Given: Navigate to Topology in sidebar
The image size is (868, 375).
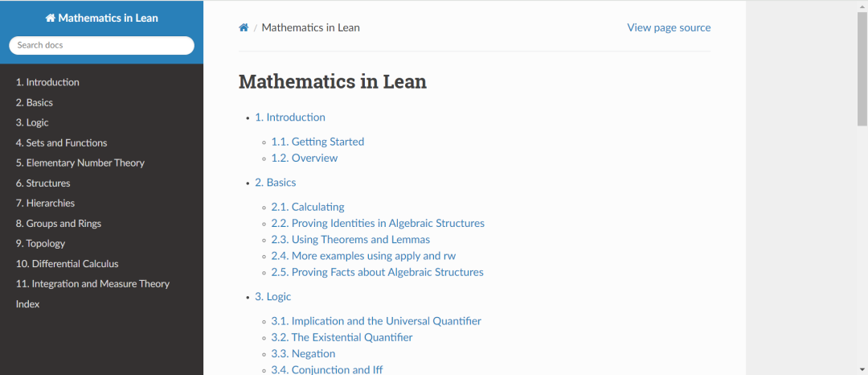Looking at the screenshot, I should [x=40, y=243].
